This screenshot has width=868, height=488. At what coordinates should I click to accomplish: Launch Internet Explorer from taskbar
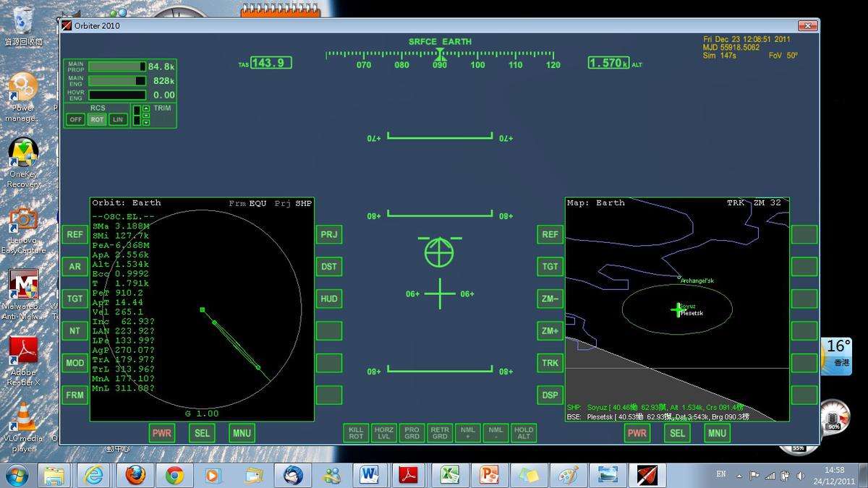pyautogui.click(x=95, y=475)
